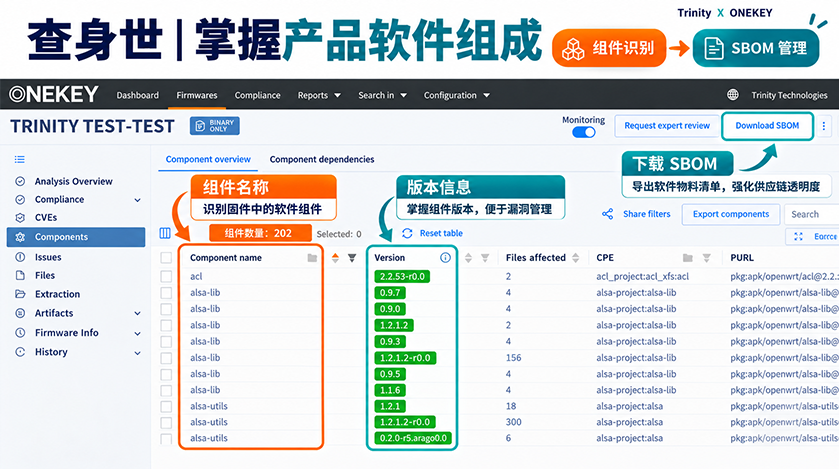Check the alsa-lib 1.2.1.2-r0.0 row checkbox
The height and width of the screenshot is (469, 839).
point(166,358)
